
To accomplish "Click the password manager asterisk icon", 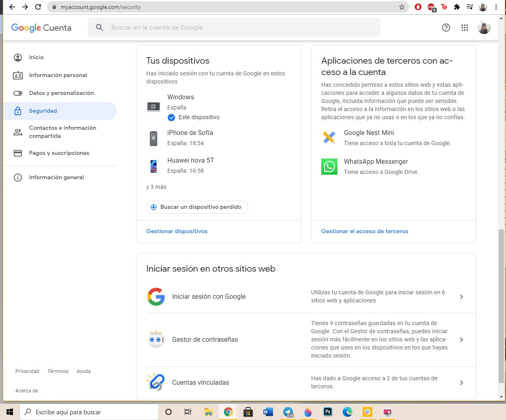I will (156, 340).
